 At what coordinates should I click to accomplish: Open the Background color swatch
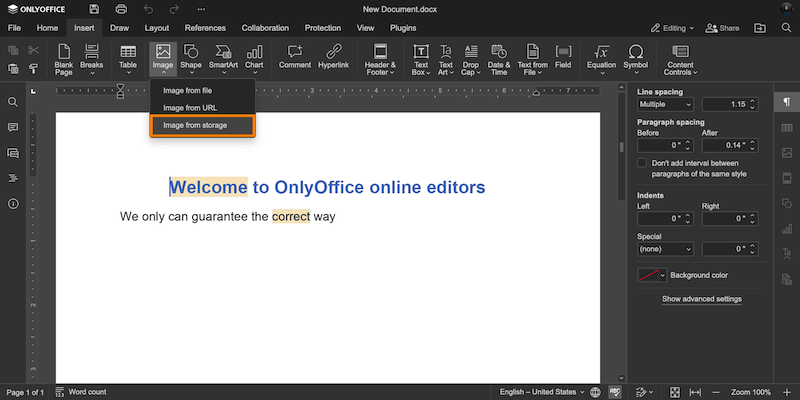click(652, 275)
